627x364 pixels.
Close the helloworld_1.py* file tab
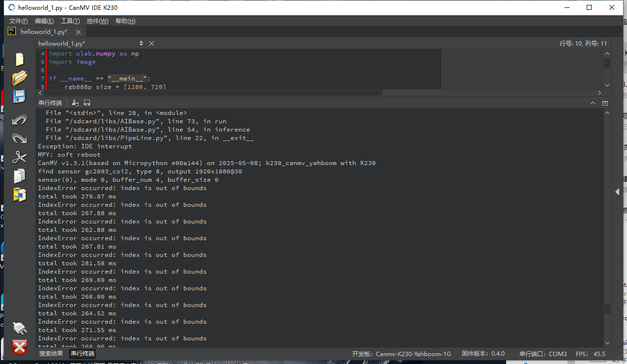tap(78, 32)
